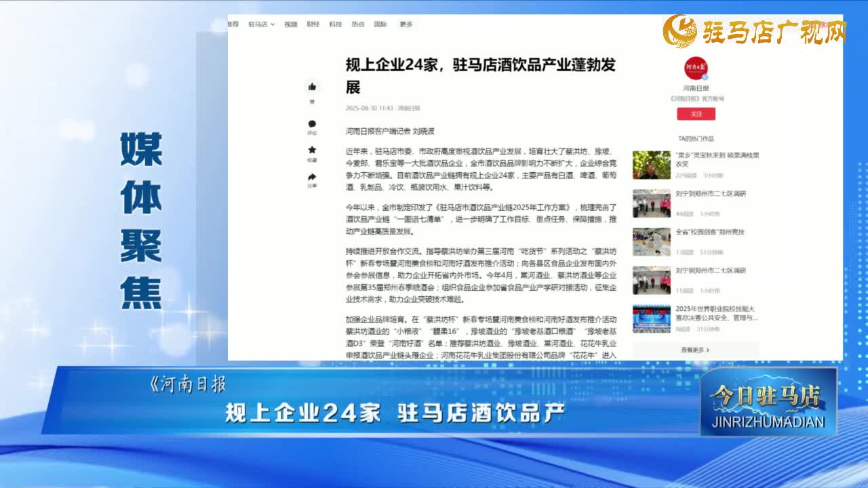Open comments via speech bubble icon
868x488 pixels.
pos(312,124)
